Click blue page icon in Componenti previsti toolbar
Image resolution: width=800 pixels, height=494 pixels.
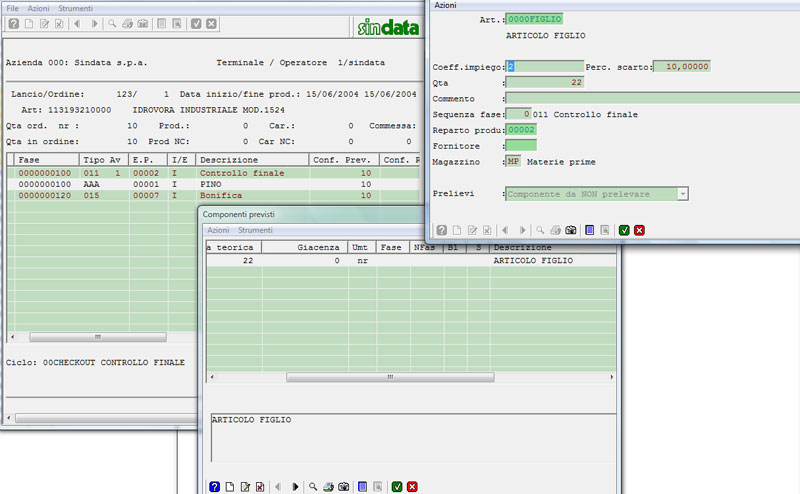coord(362,486)
